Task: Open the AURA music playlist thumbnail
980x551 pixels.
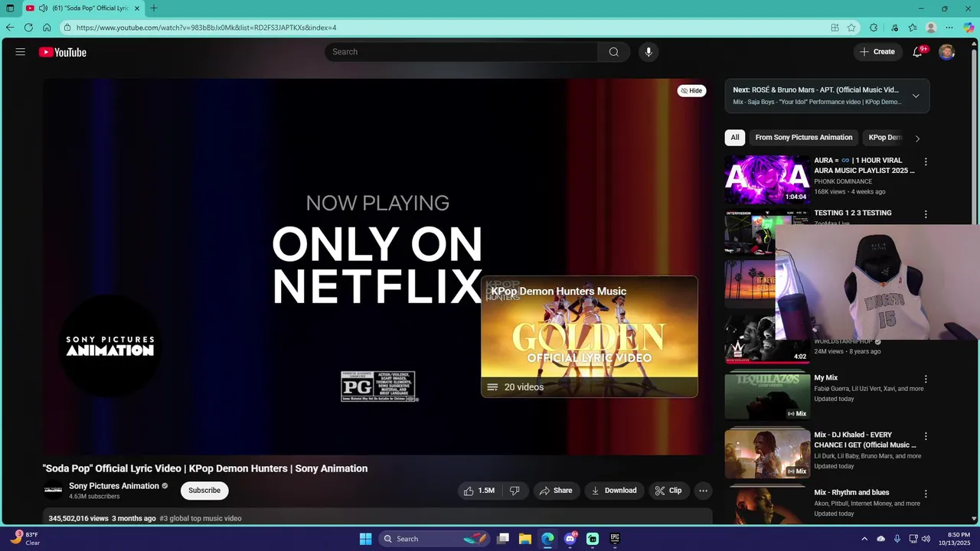Action: [767, 180]
